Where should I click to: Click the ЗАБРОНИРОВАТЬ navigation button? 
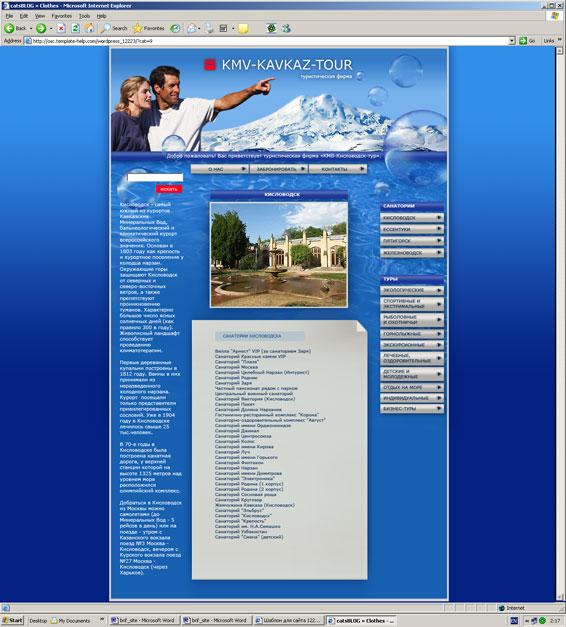(x=278, y=169)
